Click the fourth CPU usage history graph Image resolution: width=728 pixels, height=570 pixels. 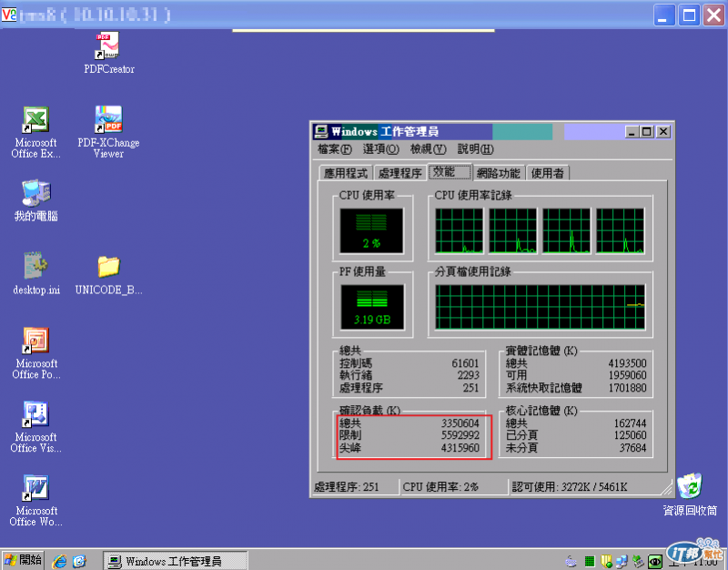pyautogui.click(x=620, y=230)
